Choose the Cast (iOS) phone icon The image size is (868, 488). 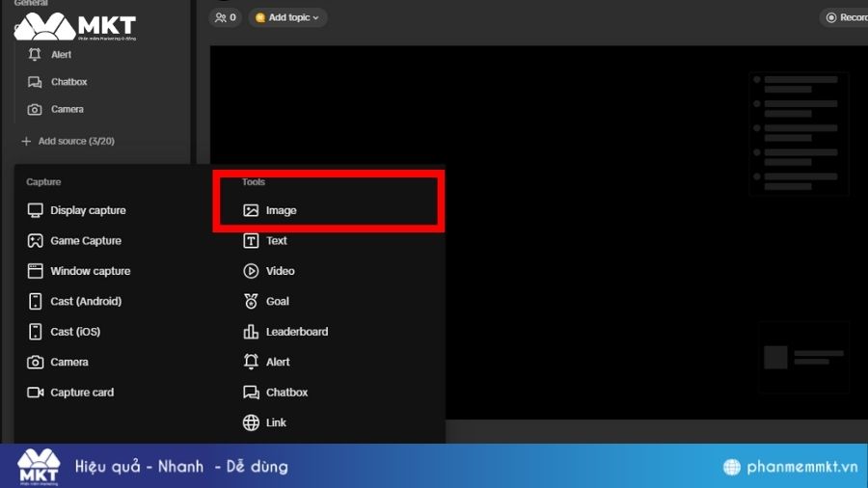coord(35,332)
